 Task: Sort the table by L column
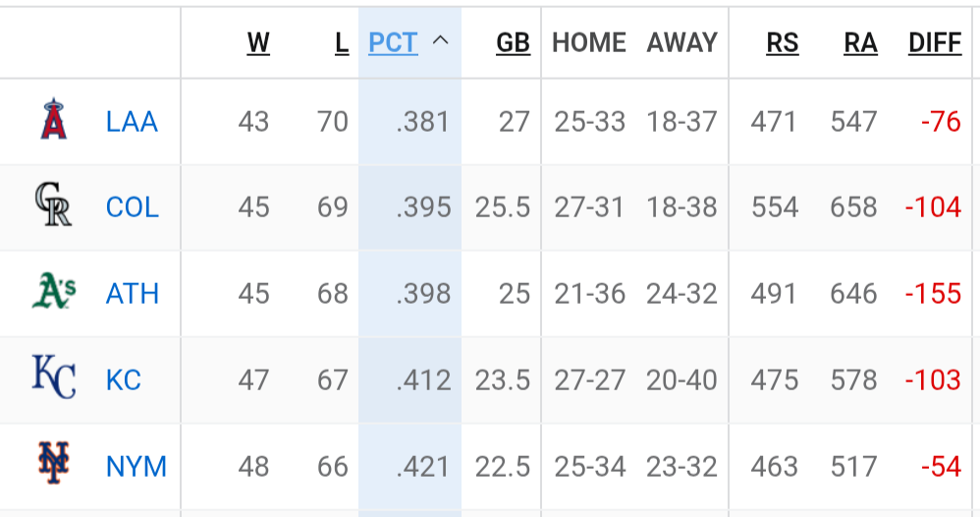point(342,42)
